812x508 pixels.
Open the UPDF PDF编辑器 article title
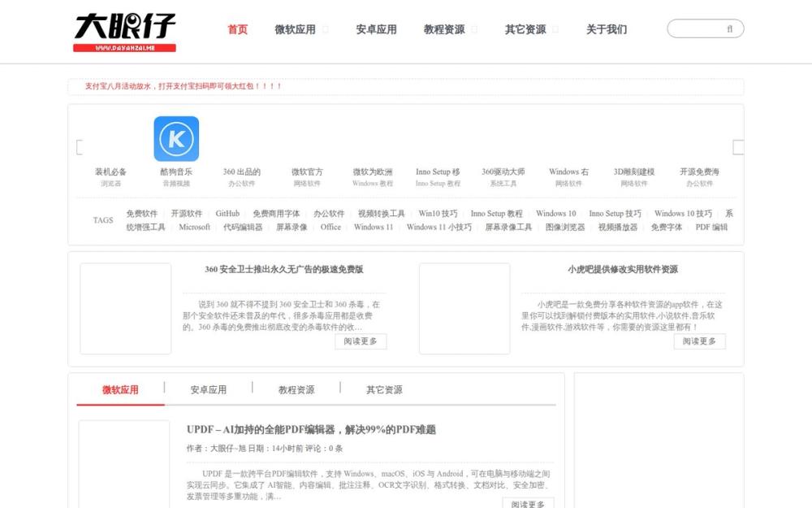click(311, 430)
